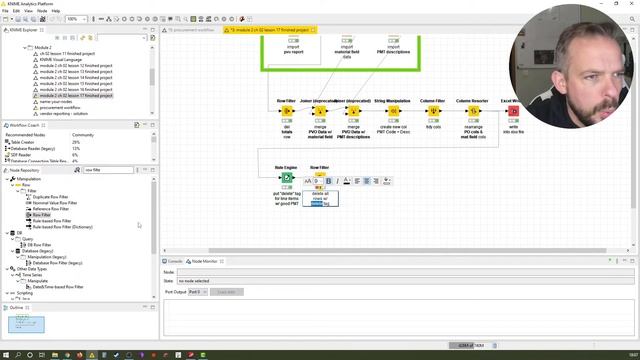This screenshot has height=360, width=640.
Task: Toggle italic in the annotation format toolbar
Action: [x=337, y=181]
